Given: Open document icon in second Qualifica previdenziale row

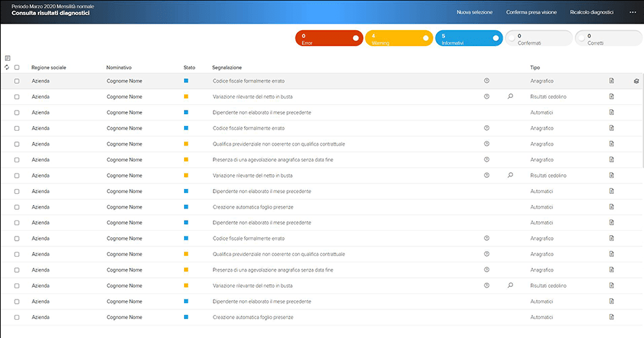Looking at the screenshot, I should (612, 254).
